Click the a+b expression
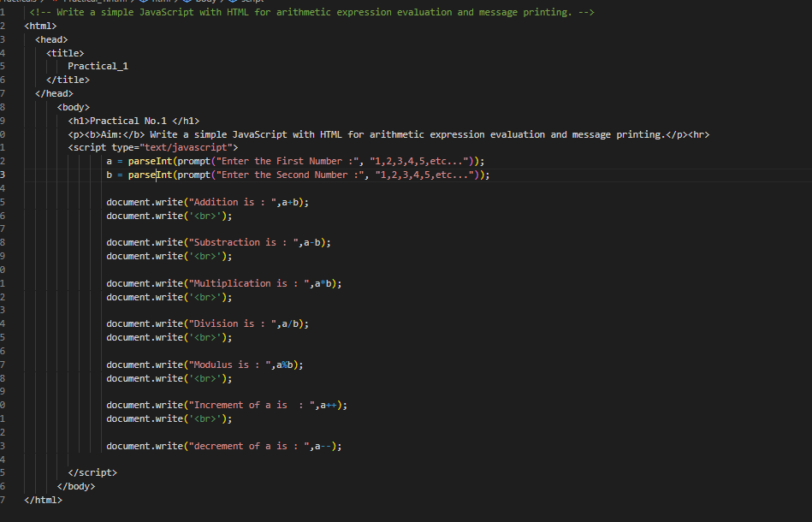812x522 pixels. pyautogui.click(x=290, y=203)
